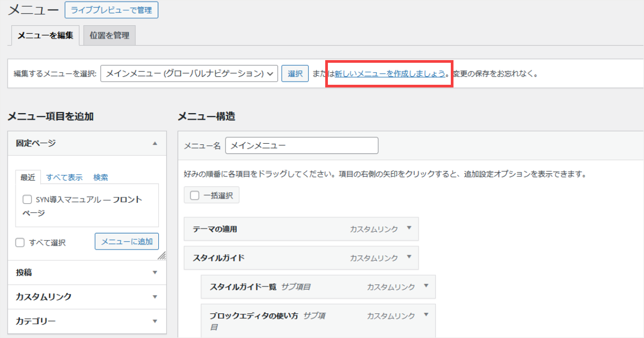Check the SYN導入マニュアル page checkbox
The width and height of the screenshot is (644, 338).
click(27, 199)
